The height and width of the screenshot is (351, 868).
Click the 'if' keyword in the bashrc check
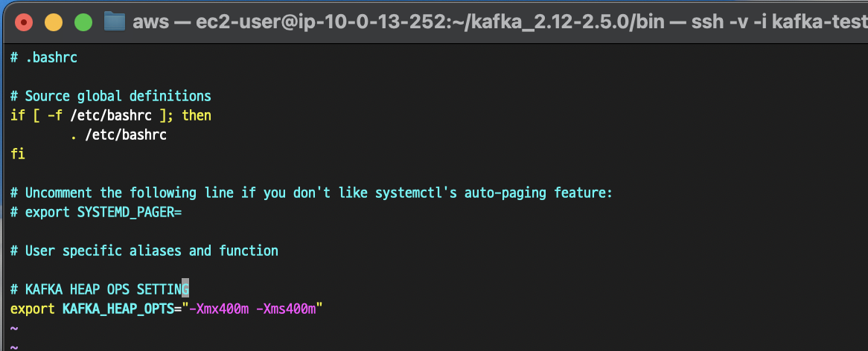[17, 115]
